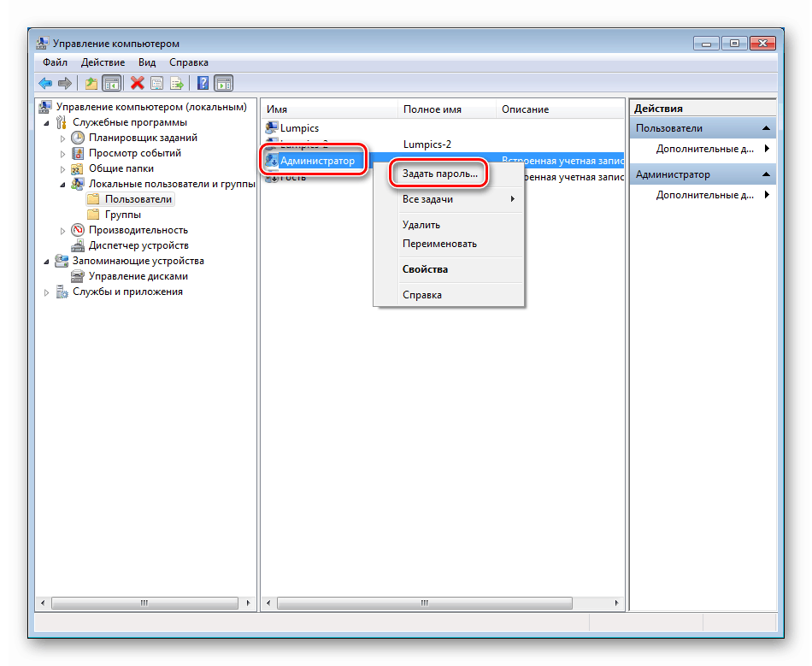
Task: Click the red Delete X toolbar icon
Action: click(x=138, y=83)
